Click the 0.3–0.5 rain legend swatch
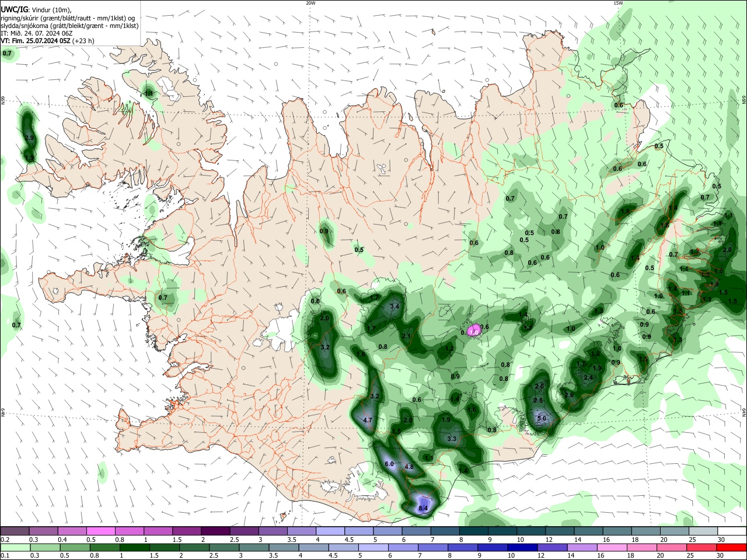This screenshot has width=747, height=560. (x=44, y=548)
